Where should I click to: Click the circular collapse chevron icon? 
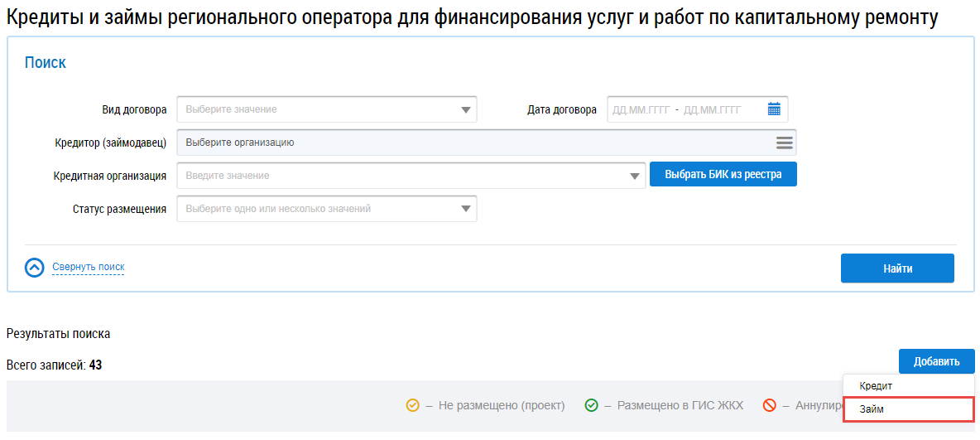[35, 268]
